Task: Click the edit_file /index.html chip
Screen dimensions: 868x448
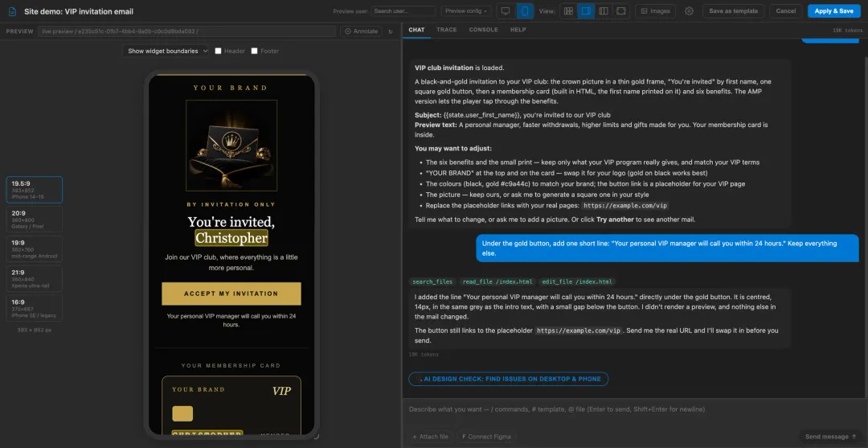Action: coord(575,282)
